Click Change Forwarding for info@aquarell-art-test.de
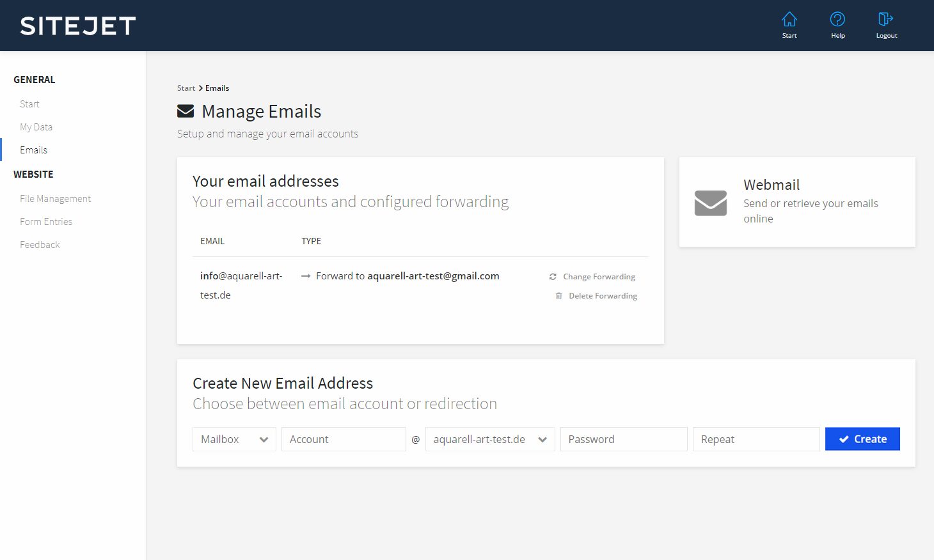 point(599,276)
